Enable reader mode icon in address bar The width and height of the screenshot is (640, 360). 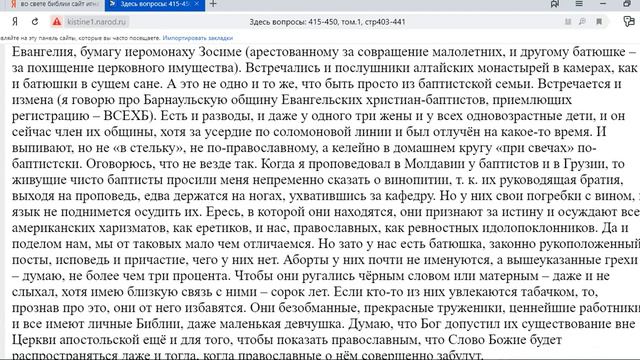pyautogui.click(x=568, y=22)
